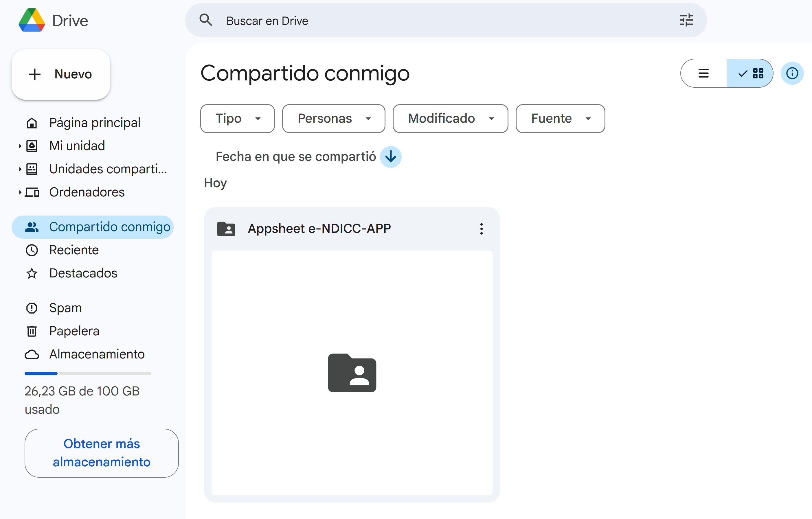Expand Mi unidad tree arrow
Viewport: 812px width, 519px height.
[20, 146]
